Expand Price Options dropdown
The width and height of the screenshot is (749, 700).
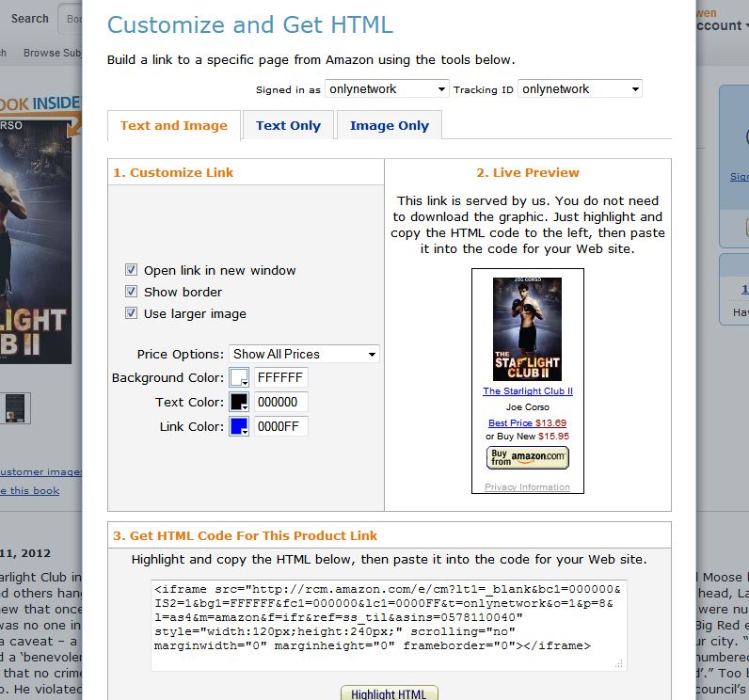tap(304, 354)
